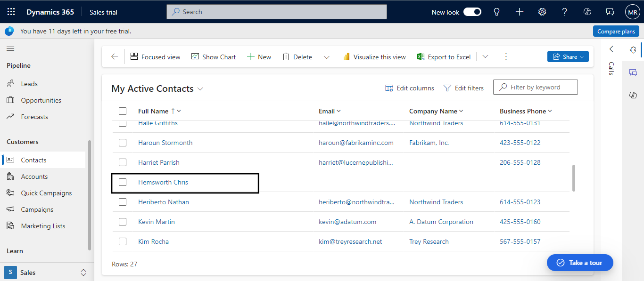Click the lightbulb assistant icon
The height and width of the screenshot is (281, 644).
[496, 12]
